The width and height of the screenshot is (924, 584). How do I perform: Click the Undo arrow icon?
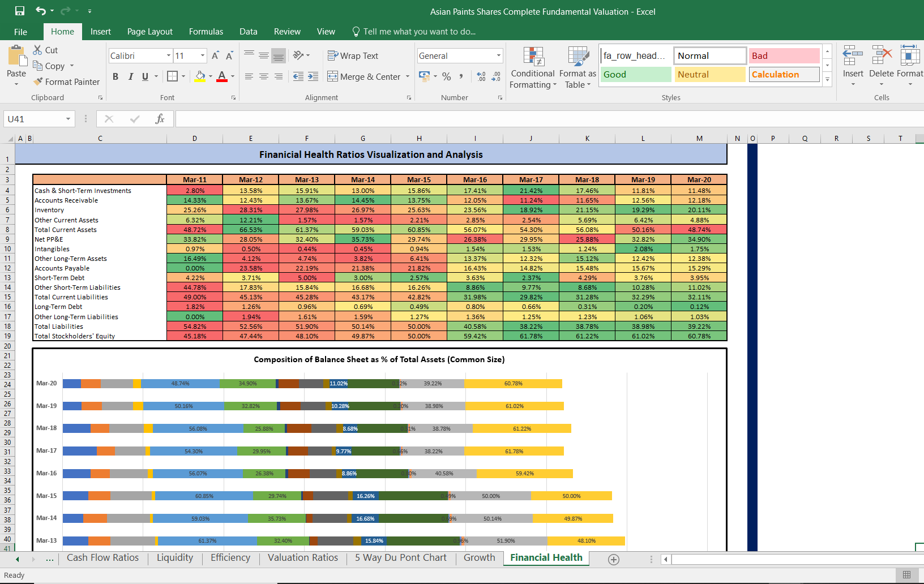click(41, 11)
